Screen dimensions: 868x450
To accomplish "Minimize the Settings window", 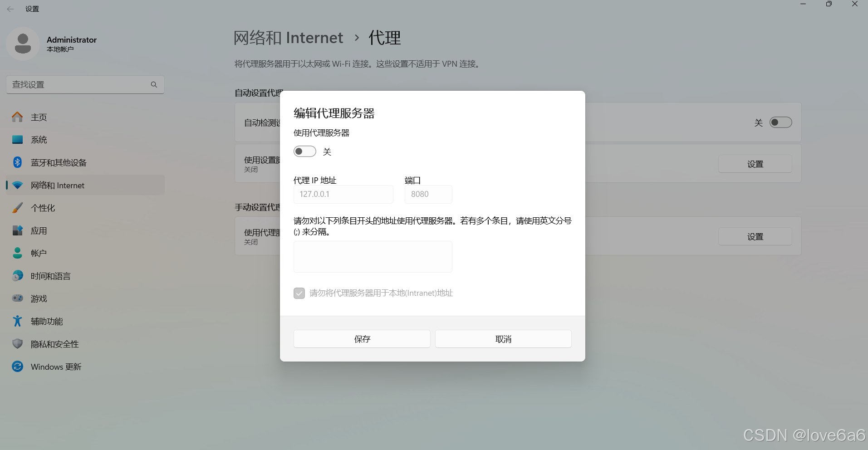I will [803, 4].
